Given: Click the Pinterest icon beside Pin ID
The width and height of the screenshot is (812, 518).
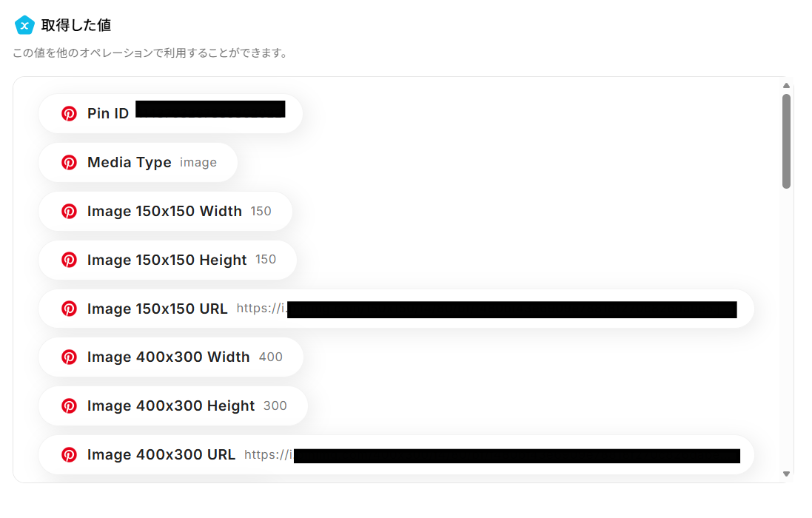Looking at the screenshot, I should point(69,113).
